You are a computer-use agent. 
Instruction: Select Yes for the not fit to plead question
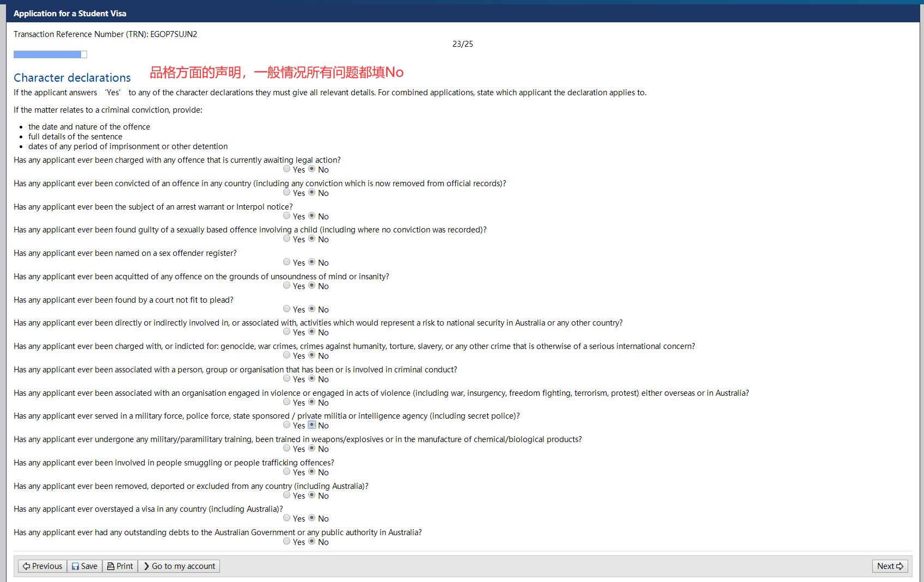point(286,309)
